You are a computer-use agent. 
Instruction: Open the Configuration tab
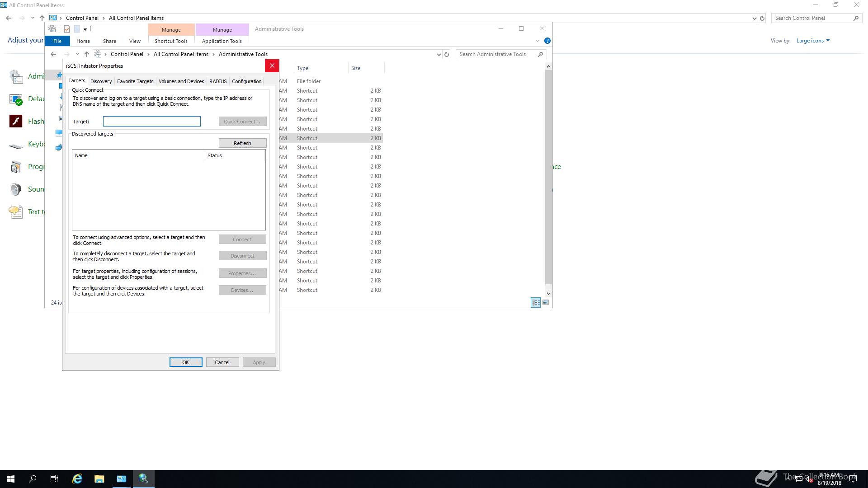click(246, 81)
